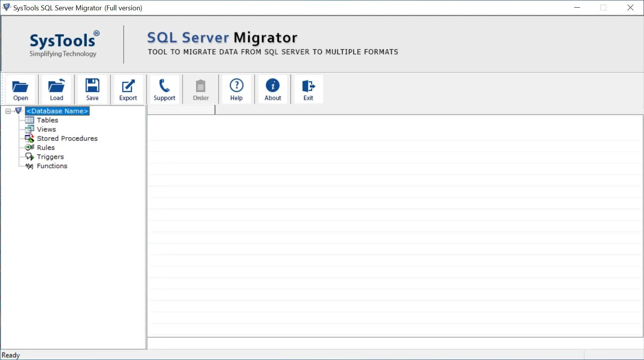
Task: Click the Triggers node
Action: 50,156
